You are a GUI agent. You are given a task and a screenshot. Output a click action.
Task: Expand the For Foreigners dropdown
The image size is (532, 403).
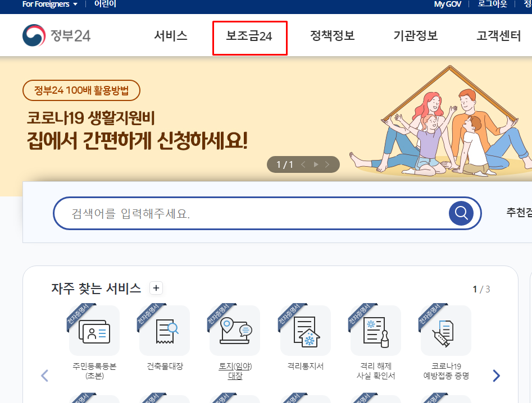(50, 4)
